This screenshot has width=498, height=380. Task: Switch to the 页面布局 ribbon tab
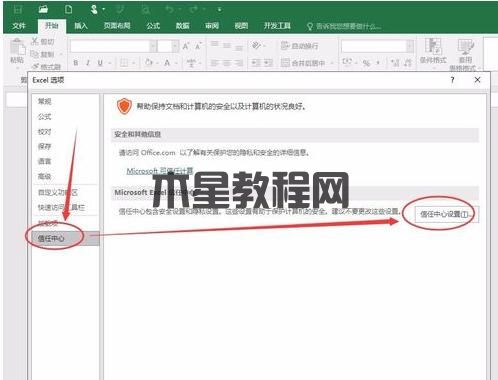tap(117, 26)
